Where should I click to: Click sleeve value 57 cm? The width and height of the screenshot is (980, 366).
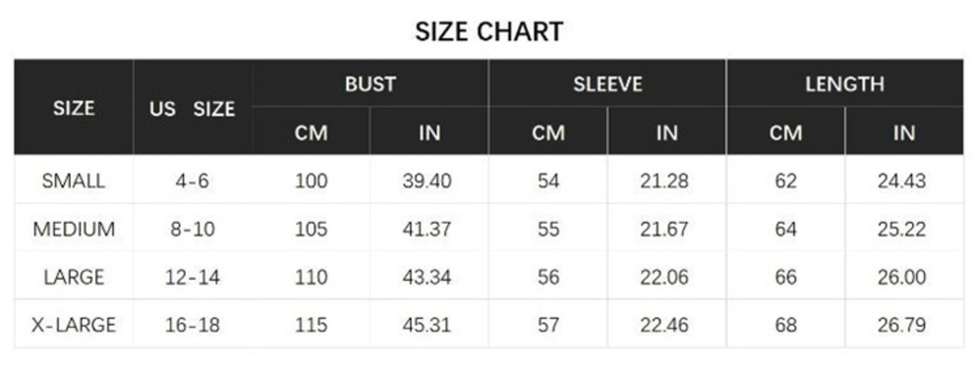[548, 325]
